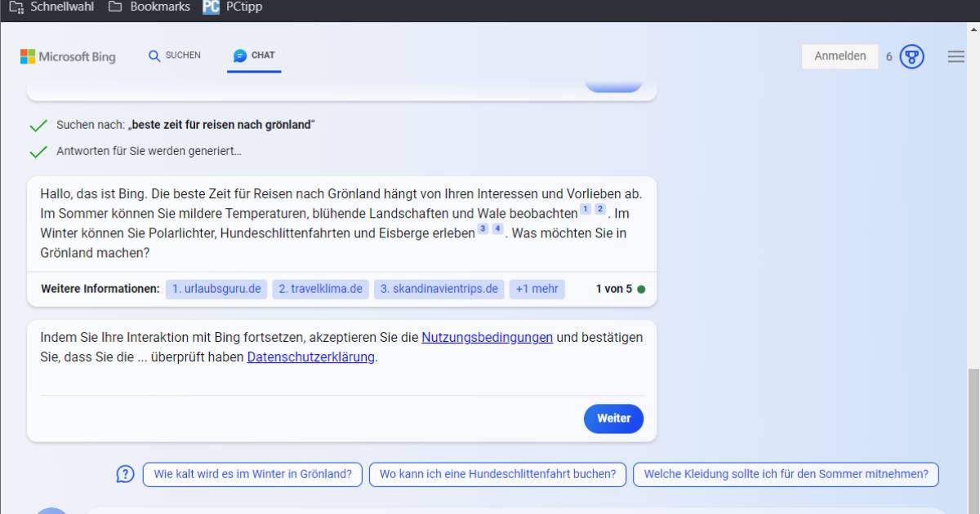This screenshot has width=980, height=514.
Task: Open the hamburger menu
Action: tap(955, 56)
